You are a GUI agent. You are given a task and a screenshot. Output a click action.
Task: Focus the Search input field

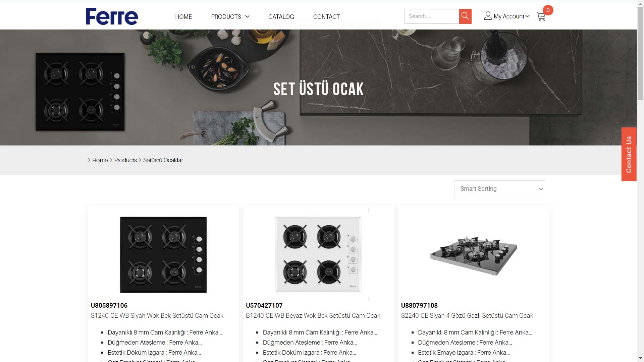tap(432, 16)
